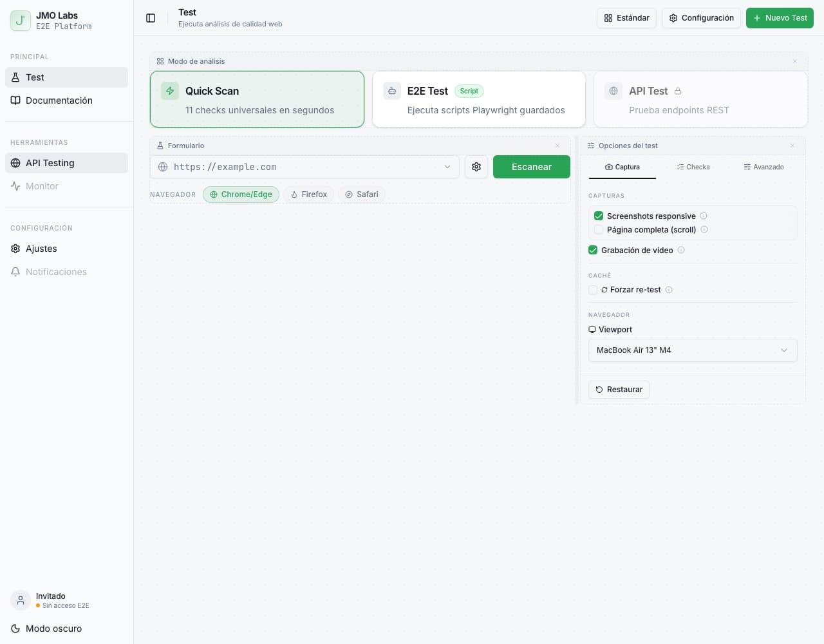Uncheck Screenshots responsive checkbox
The image size is (824, 644).
point(599,216)
